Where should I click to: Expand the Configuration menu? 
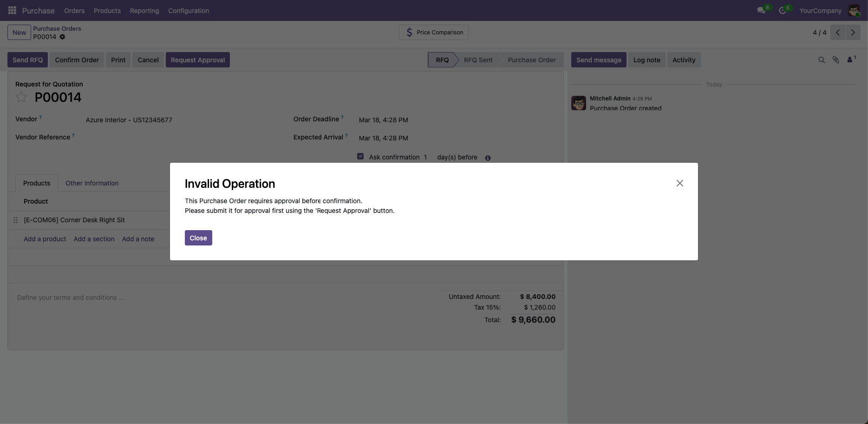[189, 11]
